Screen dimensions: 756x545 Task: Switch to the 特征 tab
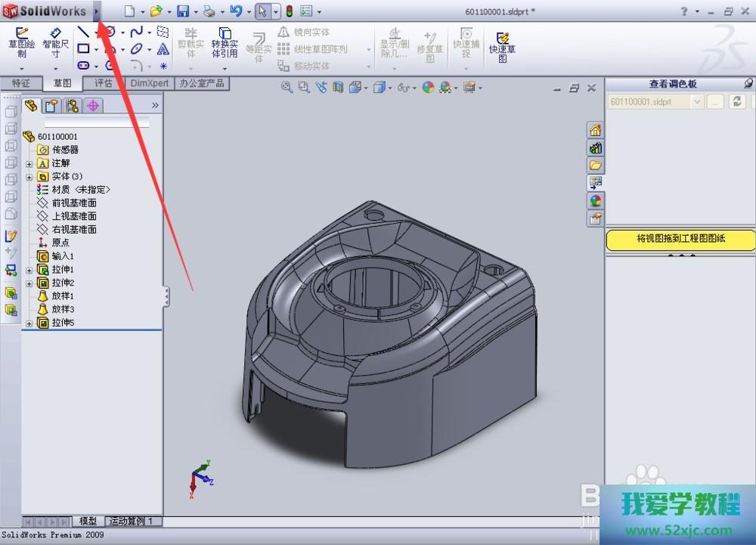pyautogui.click(x=21, y=83)
